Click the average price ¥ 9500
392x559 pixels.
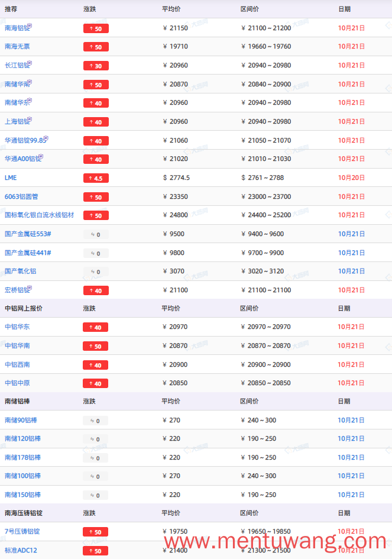tap(174, 234)
